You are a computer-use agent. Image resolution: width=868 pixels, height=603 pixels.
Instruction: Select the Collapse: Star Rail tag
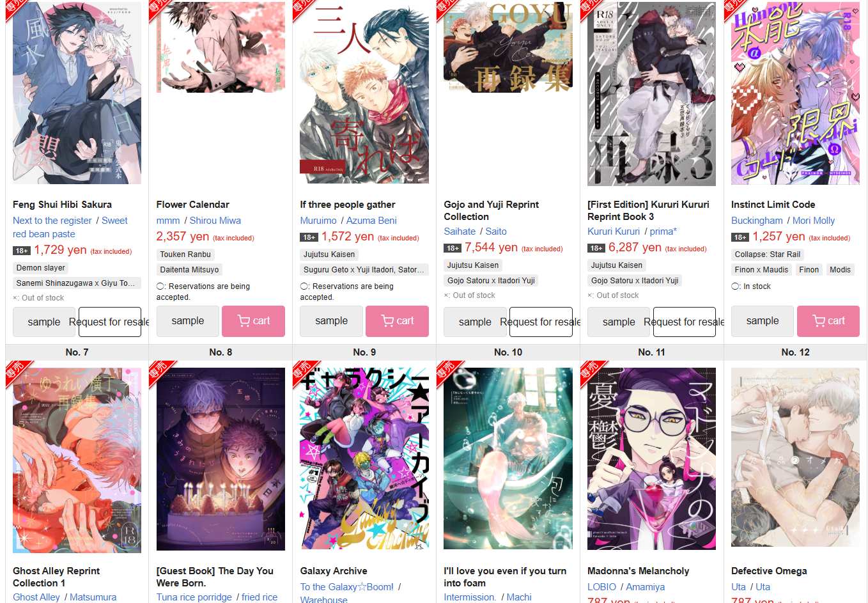click(x=768, y=255)
